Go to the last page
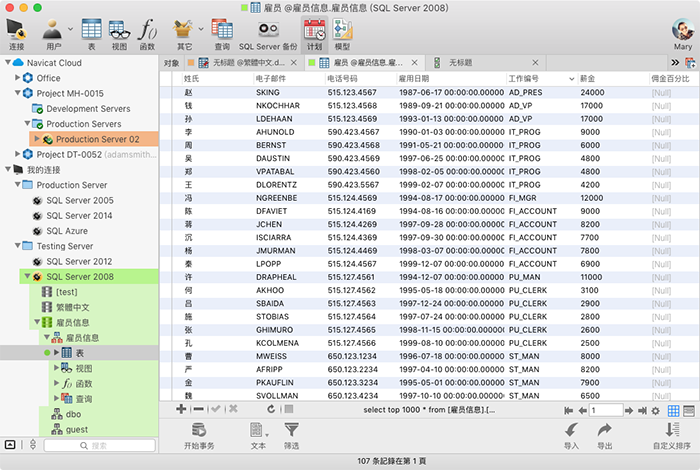This screenshot has width=700, height=470. click(642, 411)
